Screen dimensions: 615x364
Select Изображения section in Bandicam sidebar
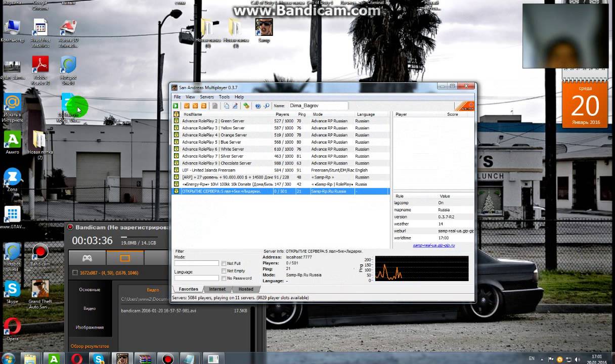pyautogui.click(x=90, y=327)
